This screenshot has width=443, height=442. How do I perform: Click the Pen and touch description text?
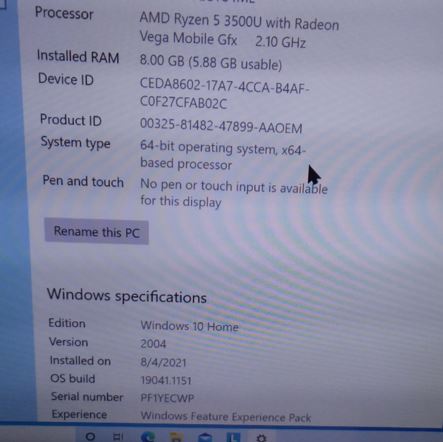(x=234, y=193)
